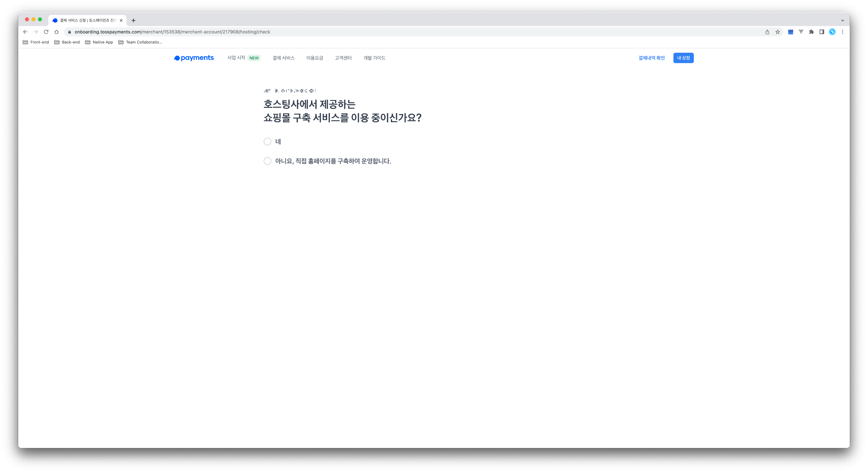
Task: Click the share page icon
Action: click(767, 32)
